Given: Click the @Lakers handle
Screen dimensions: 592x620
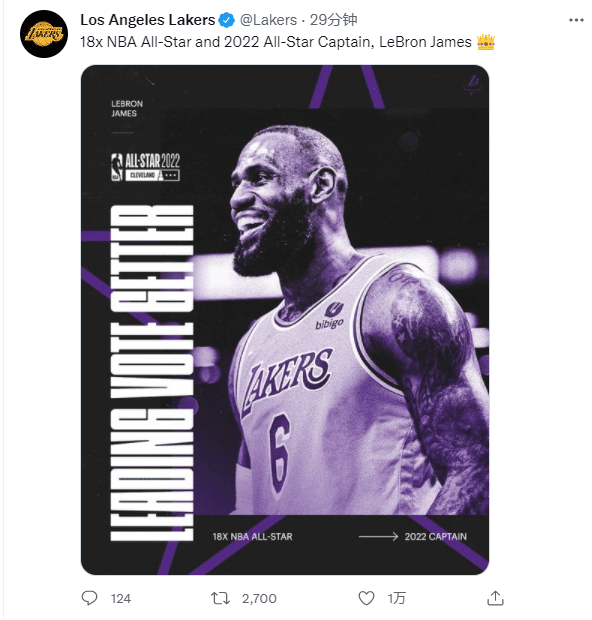Looking at the screenshot, I should coord(268,20).
